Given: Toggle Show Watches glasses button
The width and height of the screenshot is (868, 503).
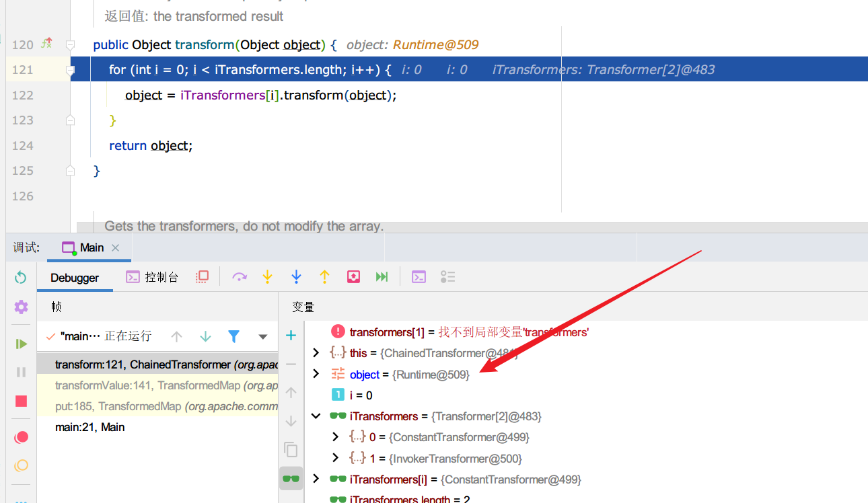Looking at the screenshot, I should click(x=291, y=479).
